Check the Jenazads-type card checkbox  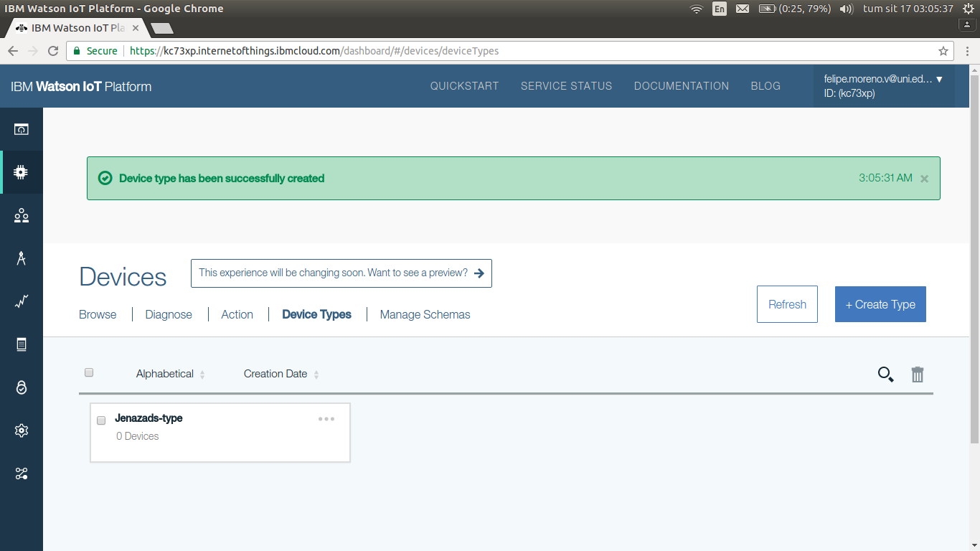(101, 420)
